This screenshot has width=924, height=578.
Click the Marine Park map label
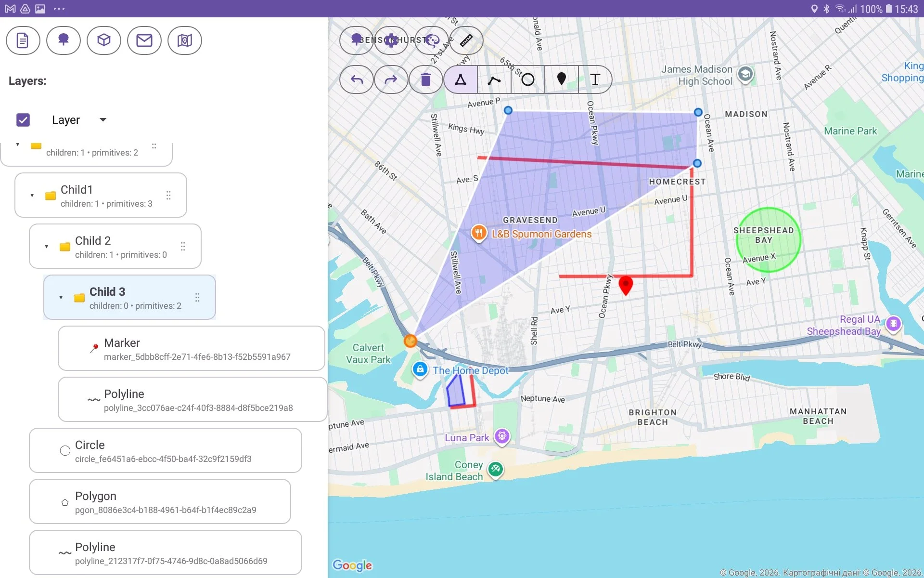tap(850, 131)
